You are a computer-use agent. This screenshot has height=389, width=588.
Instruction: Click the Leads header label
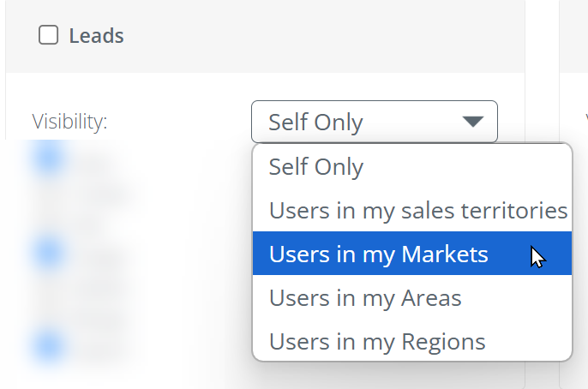pos(96,36)
